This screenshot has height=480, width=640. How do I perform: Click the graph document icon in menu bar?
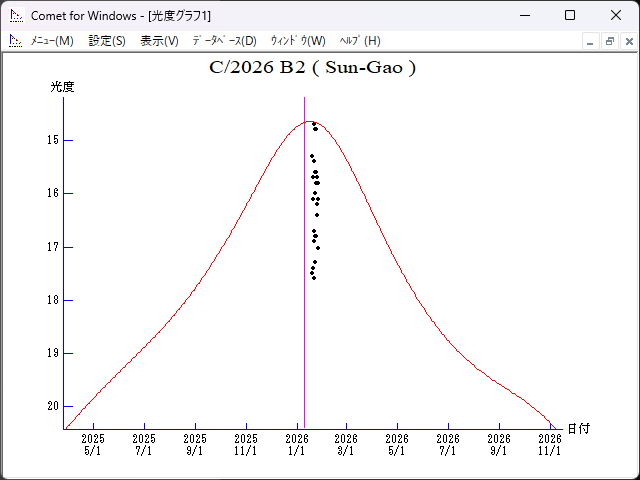pos(15,41)
